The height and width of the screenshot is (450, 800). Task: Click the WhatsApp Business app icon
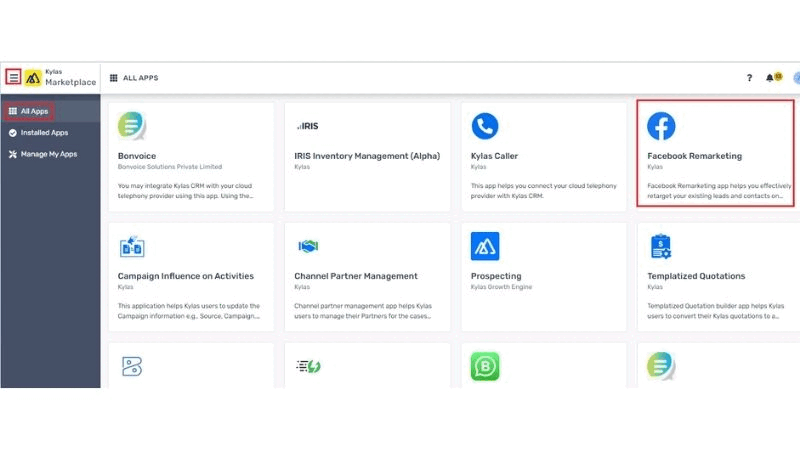pos(485,366)
